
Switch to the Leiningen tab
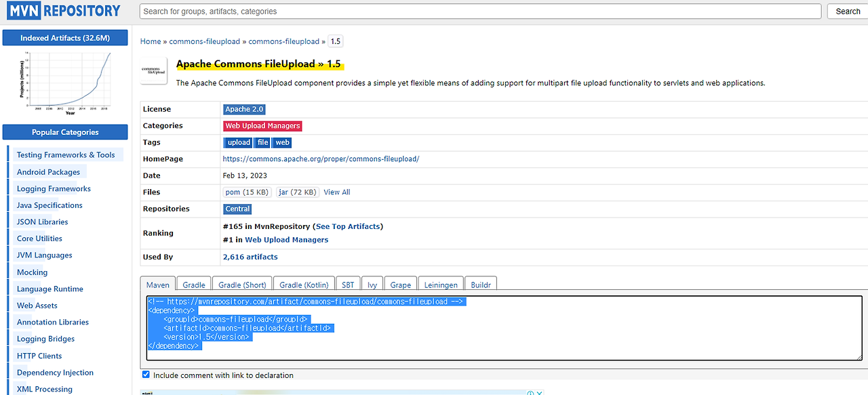pyautogui.click(x=441, y=285)
